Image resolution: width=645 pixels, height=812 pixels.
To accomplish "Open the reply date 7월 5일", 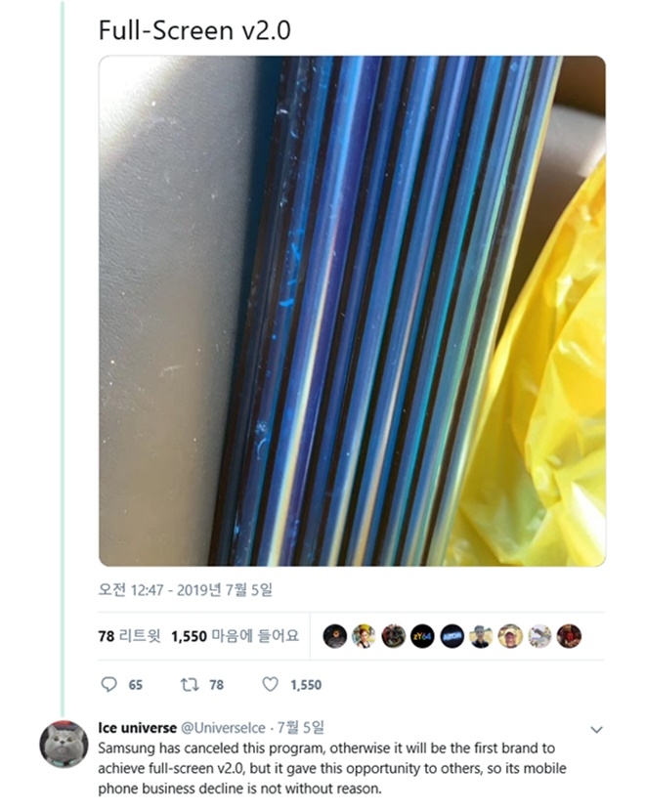I will (300, 728).
